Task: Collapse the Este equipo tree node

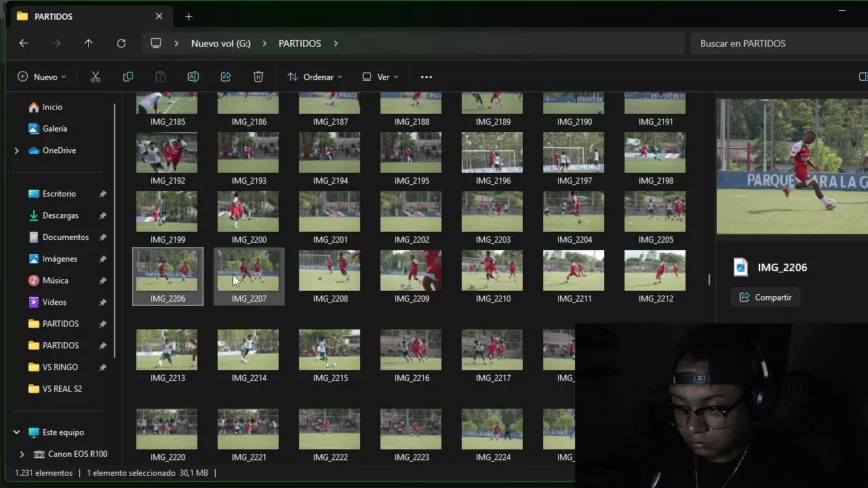Action: coord(16,432)
